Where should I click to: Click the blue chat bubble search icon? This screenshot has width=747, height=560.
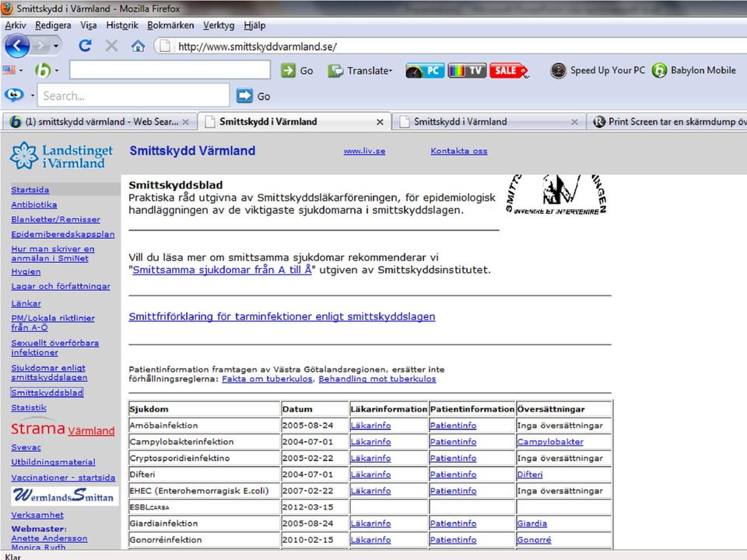click(x=14, y=95)
